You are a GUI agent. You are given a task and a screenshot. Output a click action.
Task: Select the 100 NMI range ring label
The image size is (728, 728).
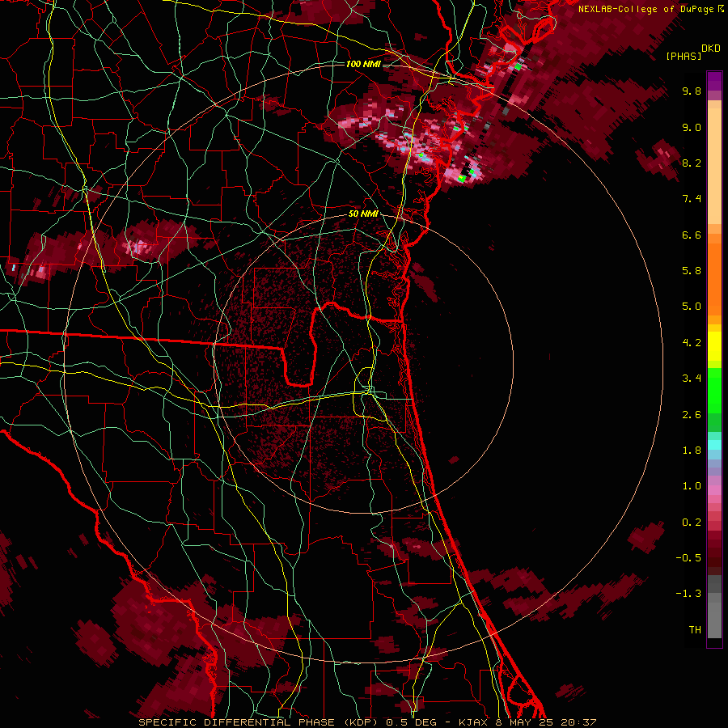coord(363,64)
